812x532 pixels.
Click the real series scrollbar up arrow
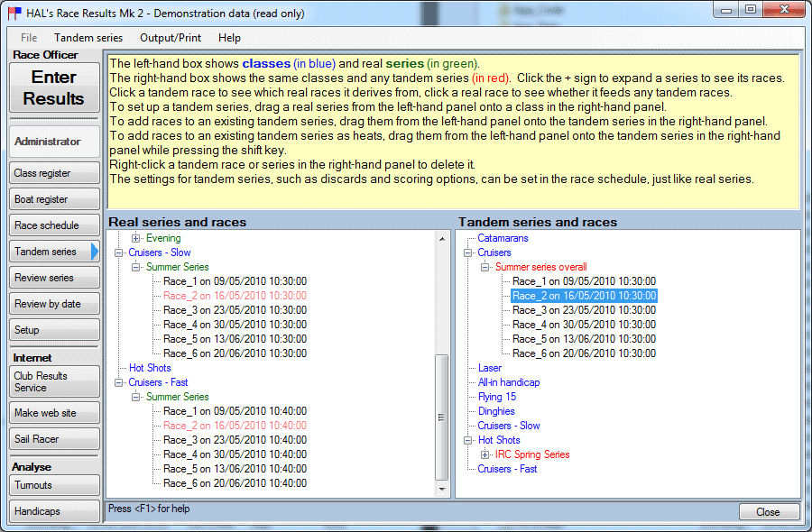coord(442,239)
